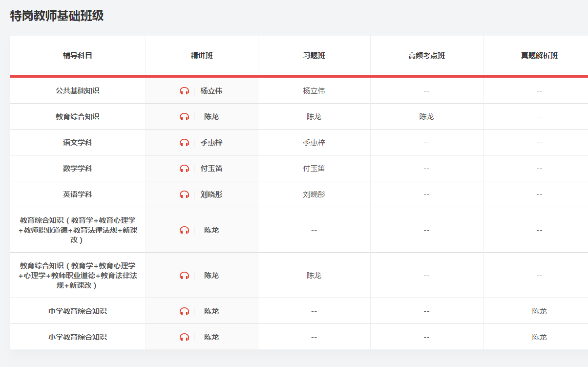Click the 公共基础知识 subject cell
The image size is (588, 367).
click(78, 91)
